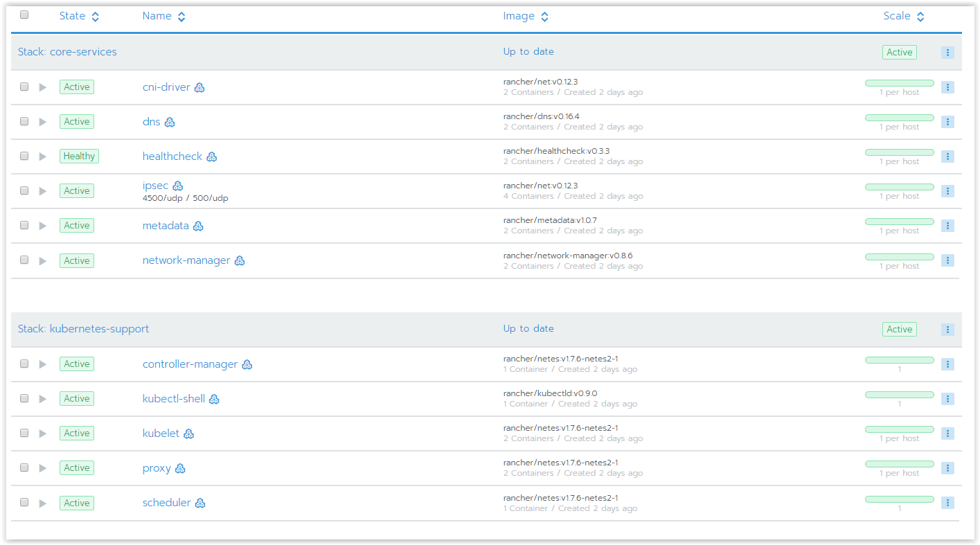980x545 pixels.
Task: Click the system service icon beside controller-manager
Action: pyautogui.click(x=247, y=364)
